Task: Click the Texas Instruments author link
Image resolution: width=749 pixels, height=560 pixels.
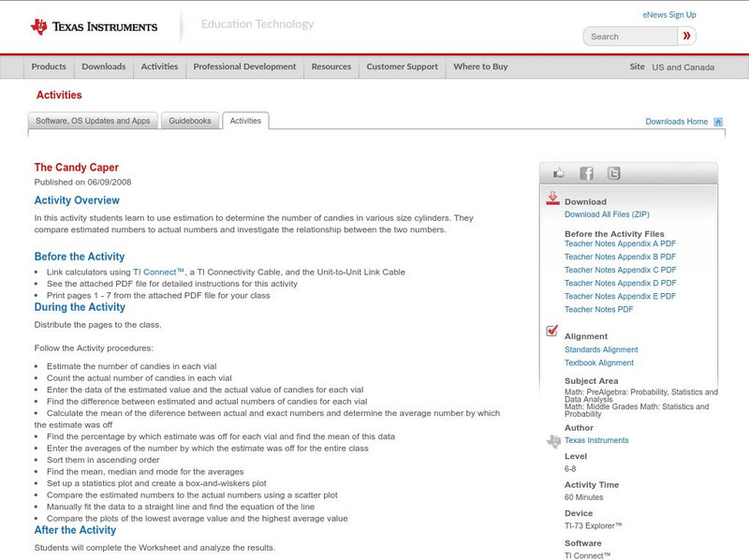Action: tap(596, 440)
